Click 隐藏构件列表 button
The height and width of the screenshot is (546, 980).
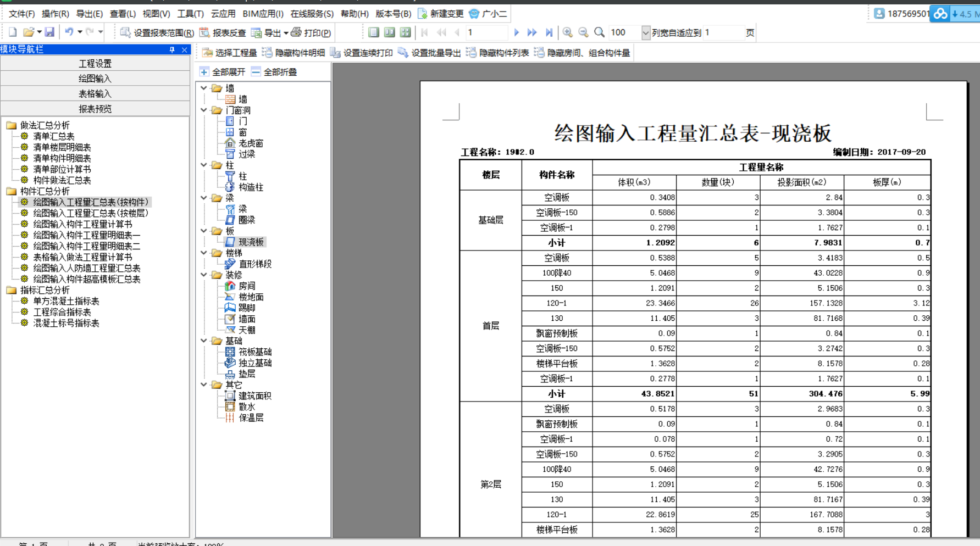pos(497,53)
